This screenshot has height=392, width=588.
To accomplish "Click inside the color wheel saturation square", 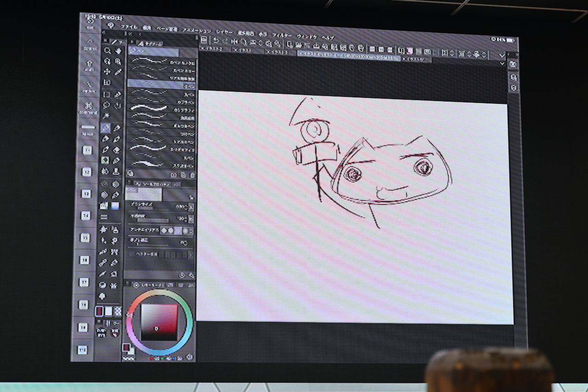I will tap(158, 322).
